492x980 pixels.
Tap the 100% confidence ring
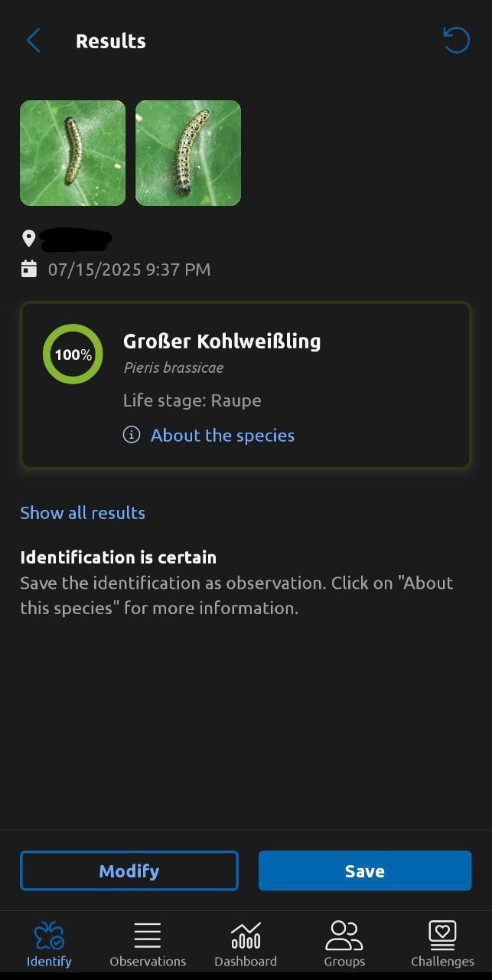[x=73, y=354]
